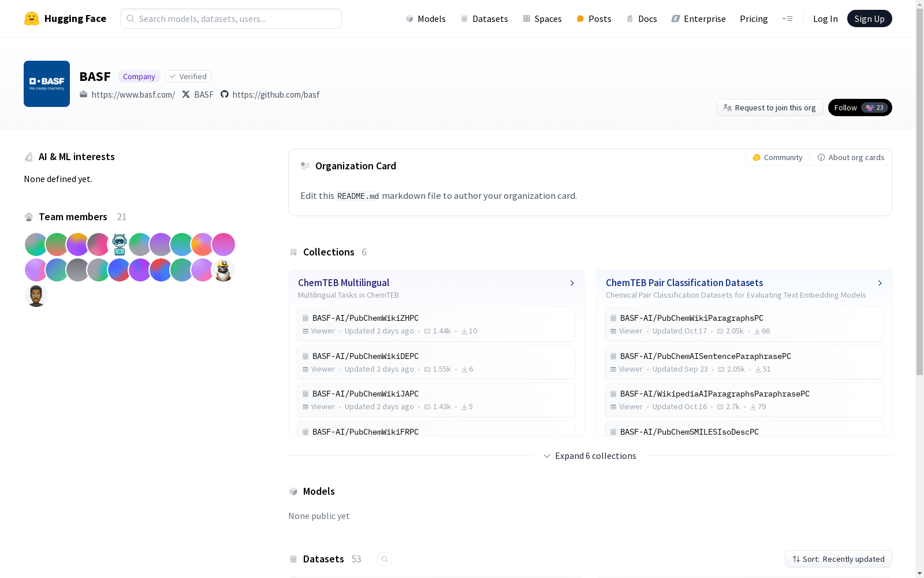The height and width of the screenshot is (578, 924).
Task: Go to Spaces in the top navigation
Action: coord(542,18)
